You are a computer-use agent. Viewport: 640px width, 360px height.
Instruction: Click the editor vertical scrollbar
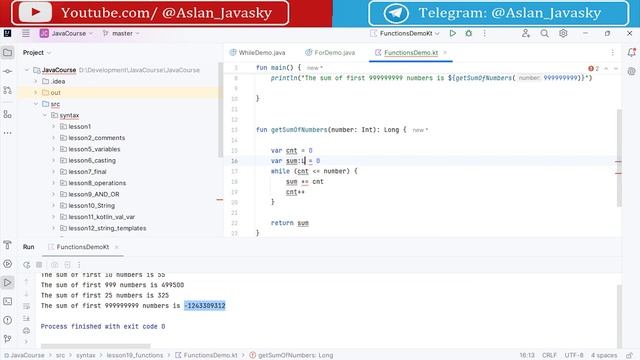pos(619,158)
